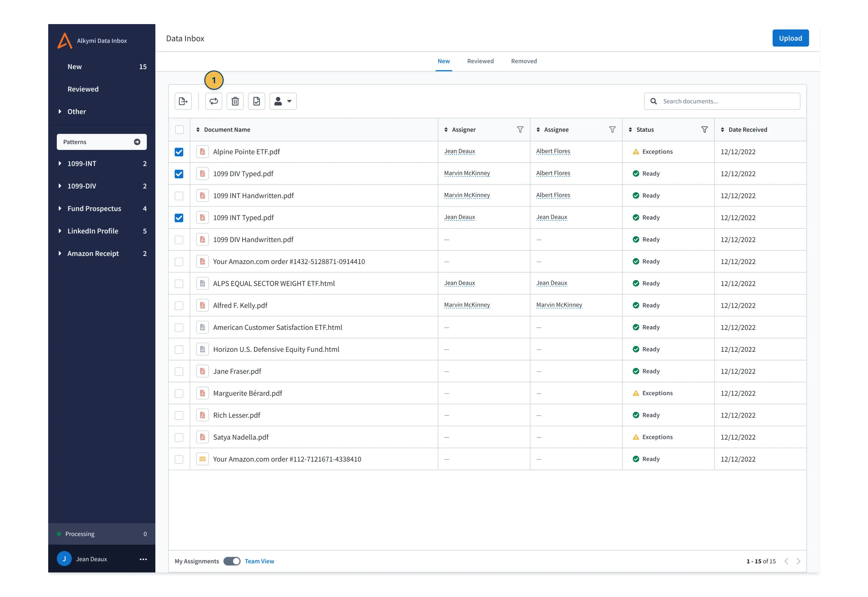The height and width of the screenshot is (597, 868).
Task: Go to previous page arrow
Action: [786, 561]
